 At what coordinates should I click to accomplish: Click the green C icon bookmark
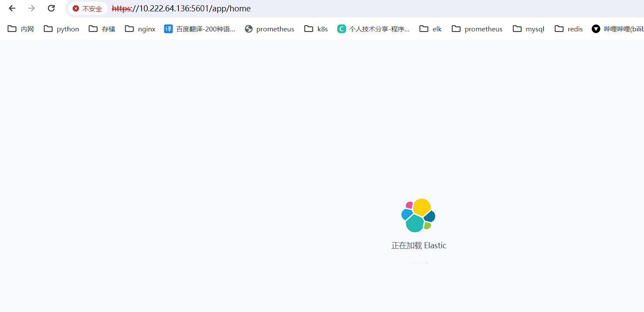[342, 29]
